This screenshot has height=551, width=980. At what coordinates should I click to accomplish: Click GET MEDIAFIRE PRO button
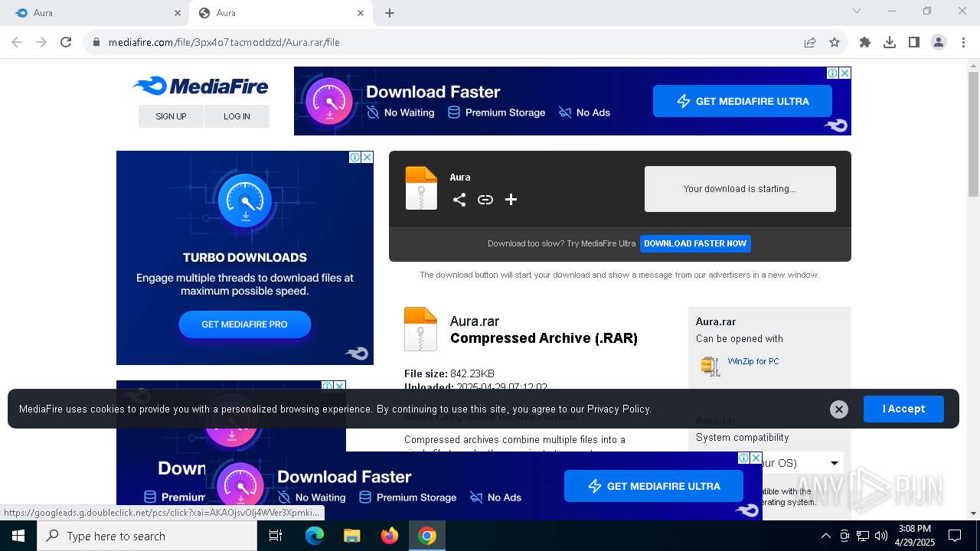(x=244, y=324)
